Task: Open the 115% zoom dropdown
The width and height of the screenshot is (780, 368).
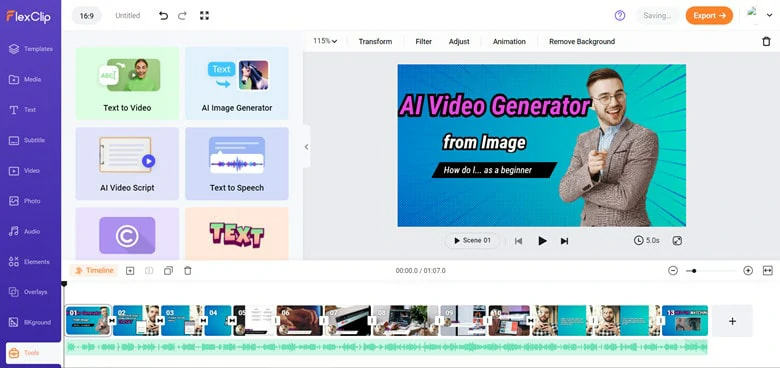Action: (x=325, y=41)
